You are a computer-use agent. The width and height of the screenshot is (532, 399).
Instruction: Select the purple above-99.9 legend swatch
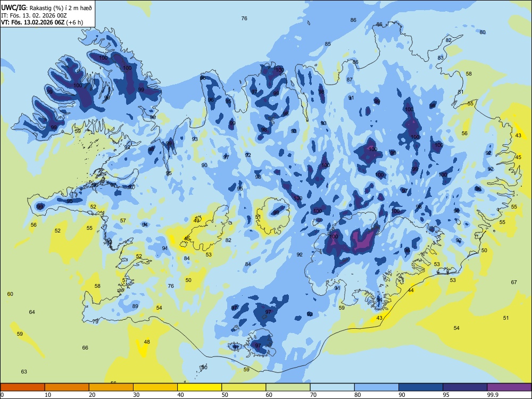[509, 387]
